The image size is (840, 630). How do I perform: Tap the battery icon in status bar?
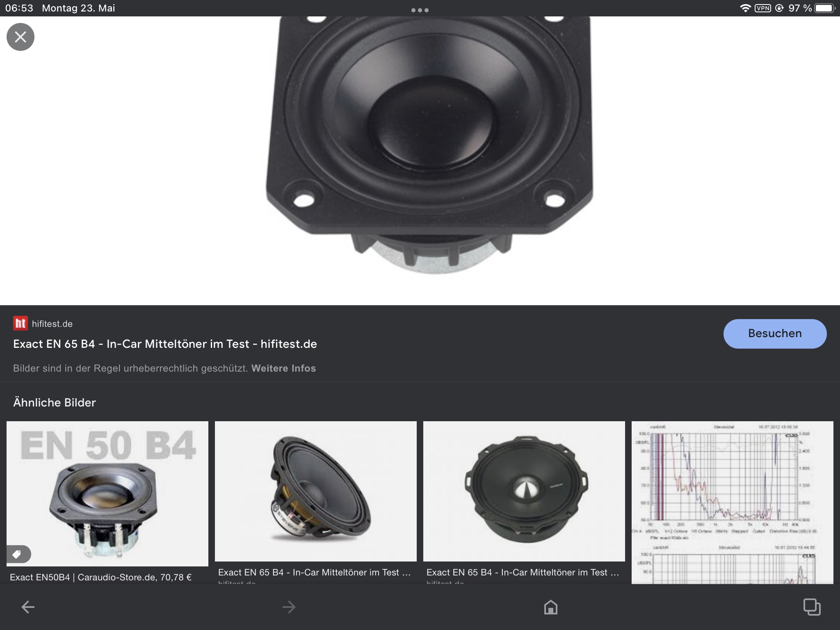click(x=825, y=8)
